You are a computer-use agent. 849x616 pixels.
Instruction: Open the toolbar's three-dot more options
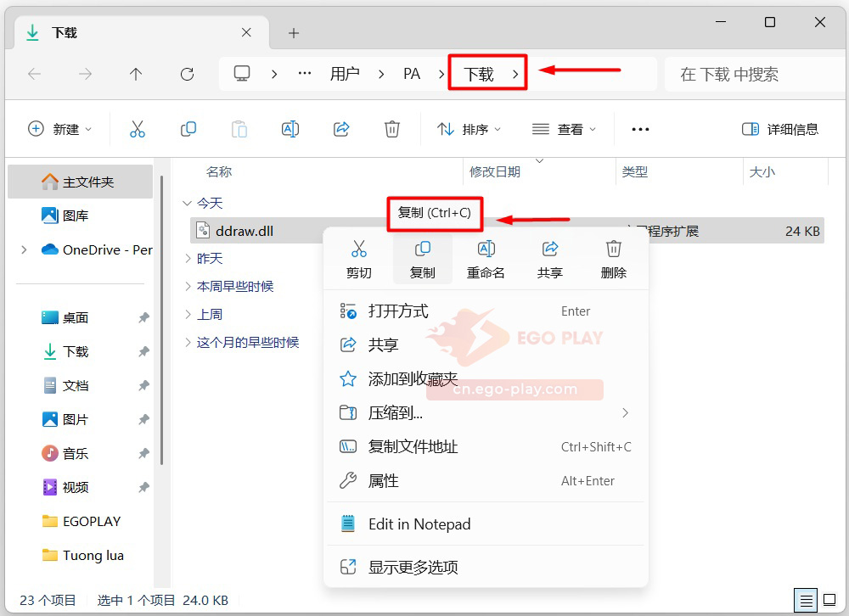(x=640, y=129)
